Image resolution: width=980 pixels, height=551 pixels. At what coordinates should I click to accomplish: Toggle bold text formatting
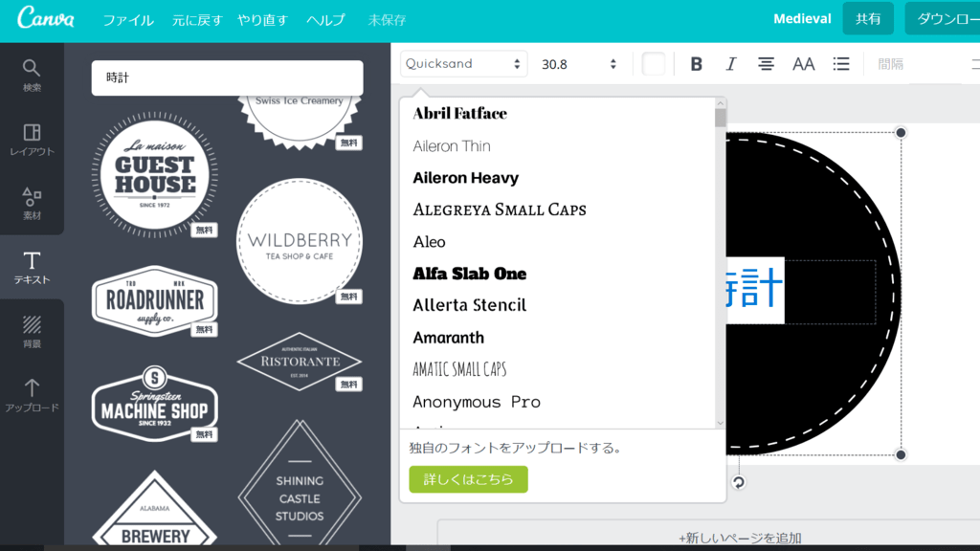pyautogui.click(x=696, y=64)
